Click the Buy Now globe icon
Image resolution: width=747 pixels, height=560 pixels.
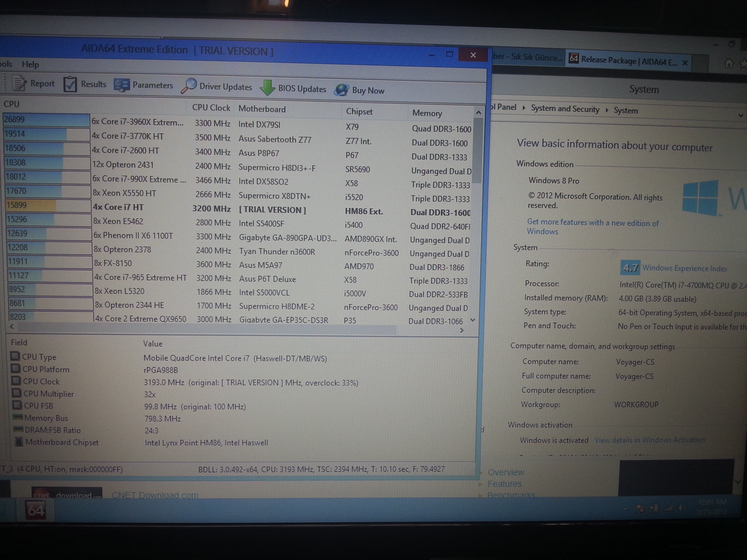[341, 90]
